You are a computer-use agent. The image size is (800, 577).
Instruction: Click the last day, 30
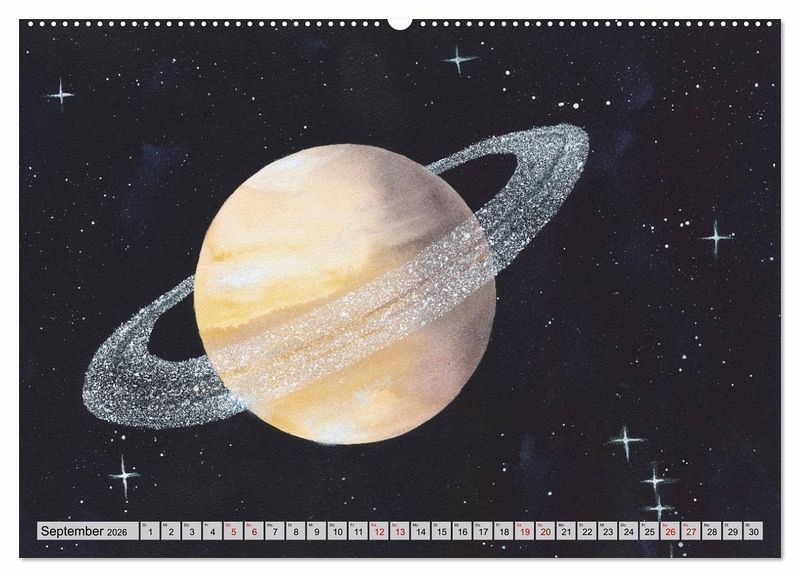point(753,532)
